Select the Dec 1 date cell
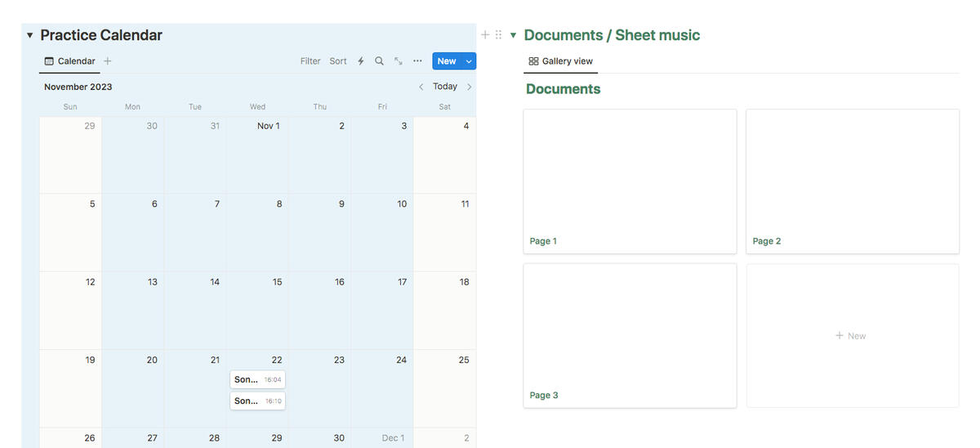Image resolution: width=980 pixels, height=448 pixels. (382, 437)
